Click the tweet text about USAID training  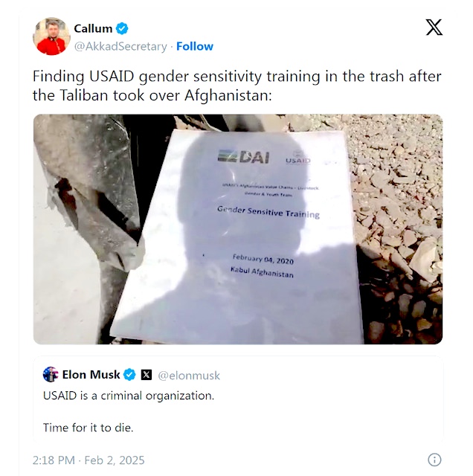tap(236, 86)
